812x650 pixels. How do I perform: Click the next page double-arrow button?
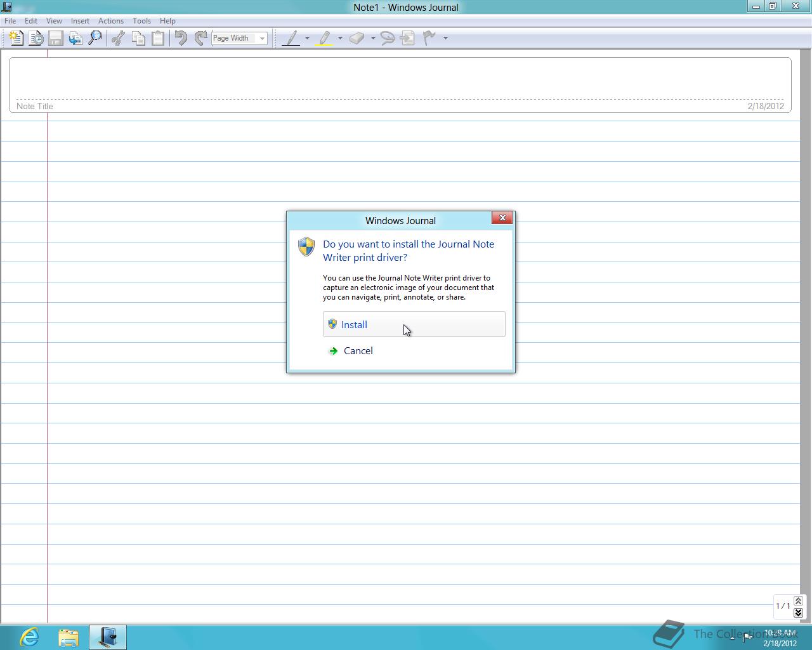[x=798, y=613]
